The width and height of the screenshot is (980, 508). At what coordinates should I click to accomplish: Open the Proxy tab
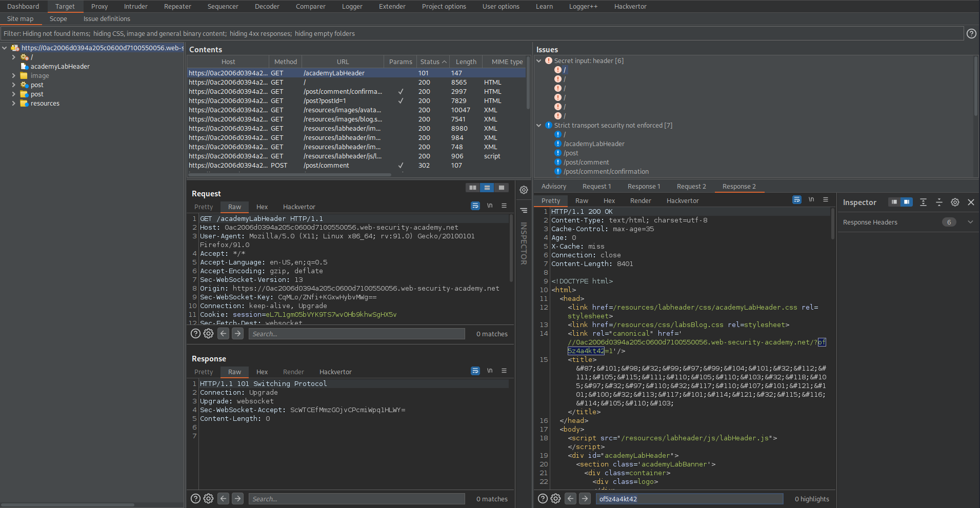(x=99, y=6)
